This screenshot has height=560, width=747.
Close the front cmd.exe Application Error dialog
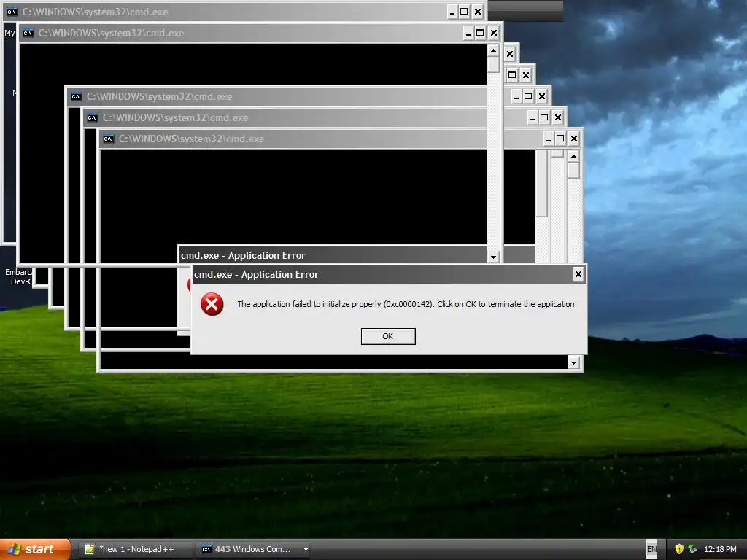[578, 274]
